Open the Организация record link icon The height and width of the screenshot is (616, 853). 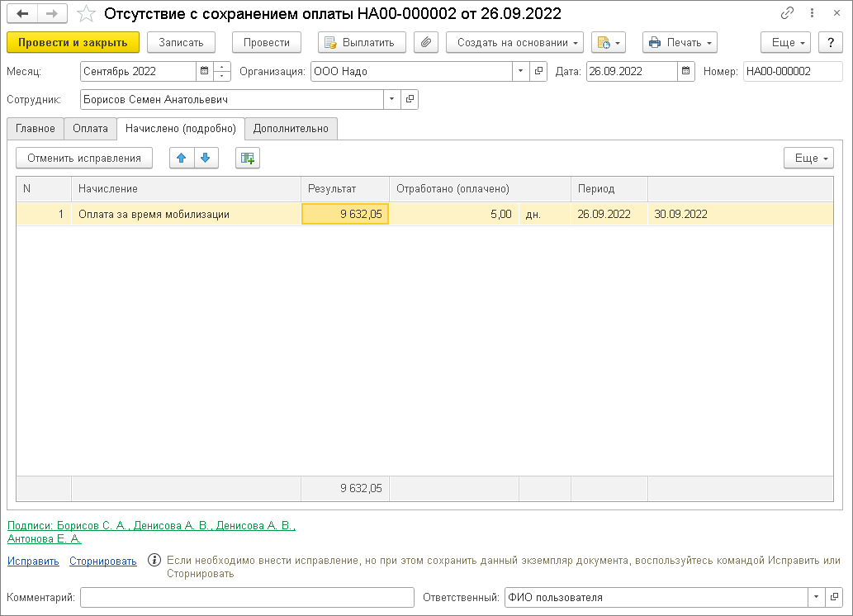pos(539,72)
